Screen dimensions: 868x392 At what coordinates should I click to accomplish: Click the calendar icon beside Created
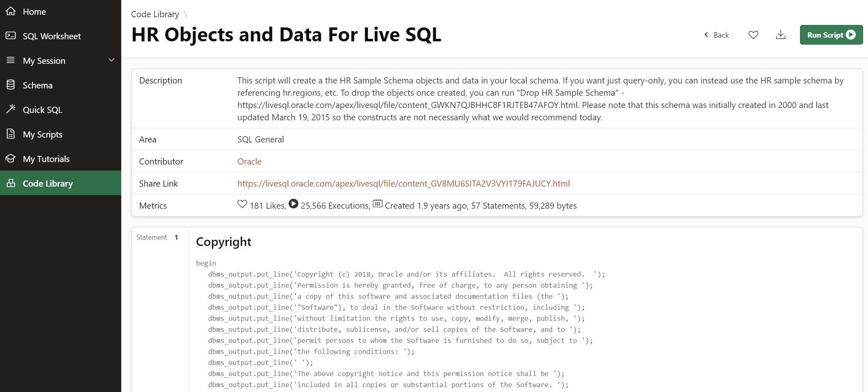[x=377, y=203]
